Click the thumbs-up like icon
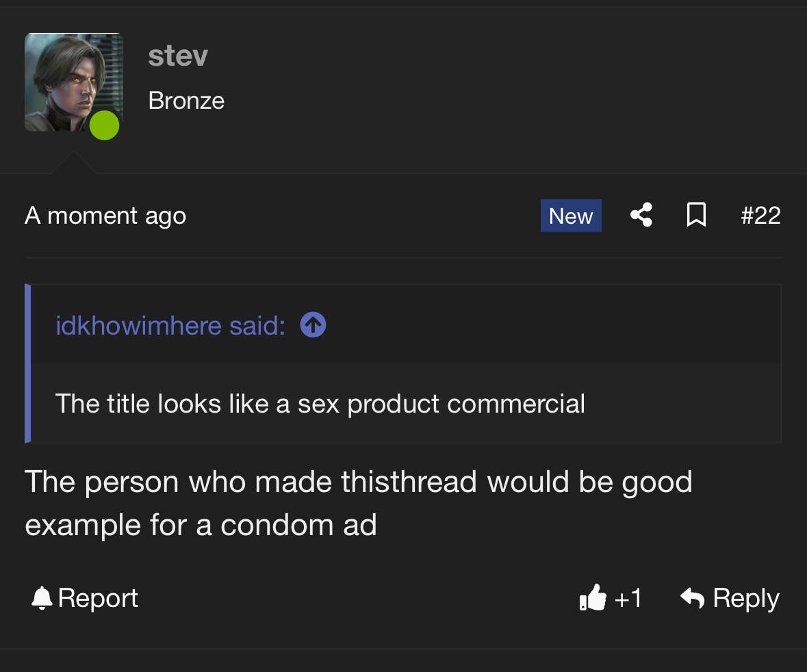807x672 pixels. coord(593,598)
